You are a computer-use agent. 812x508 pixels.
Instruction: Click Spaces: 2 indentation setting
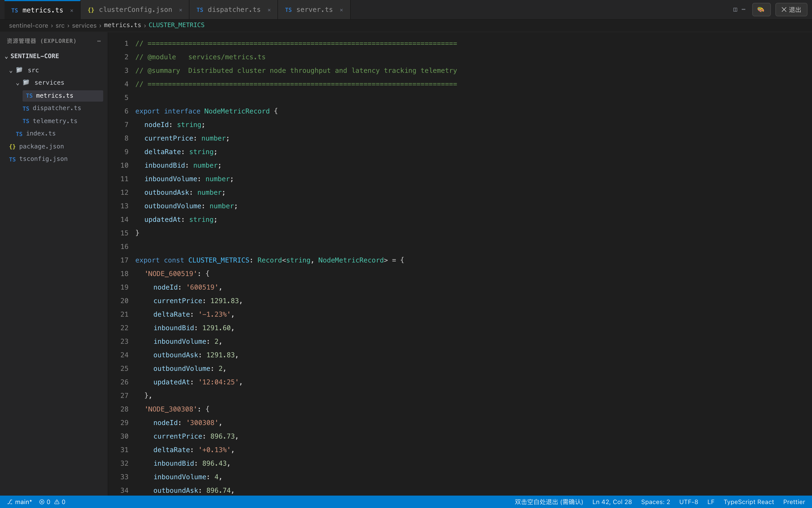655,502
